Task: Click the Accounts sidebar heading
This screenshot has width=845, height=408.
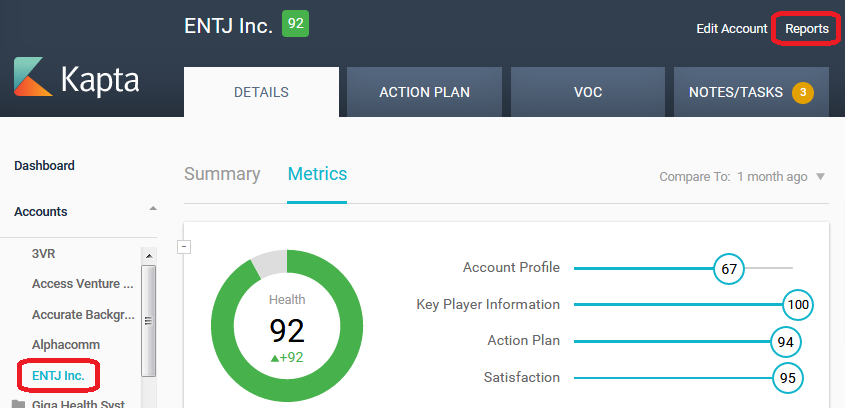Action: 40,211
